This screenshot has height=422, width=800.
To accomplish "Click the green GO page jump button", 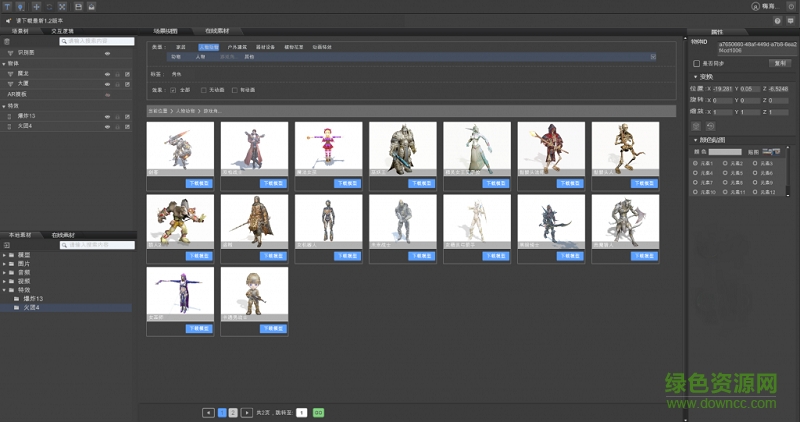I will [x=317, y=412].
